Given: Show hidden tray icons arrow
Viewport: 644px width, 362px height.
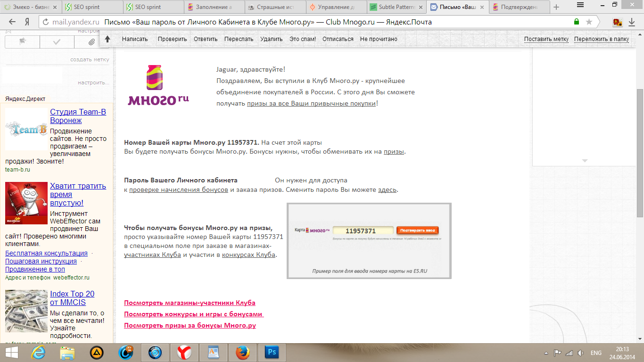Looking at the screenshot, I should click(546, 353).
